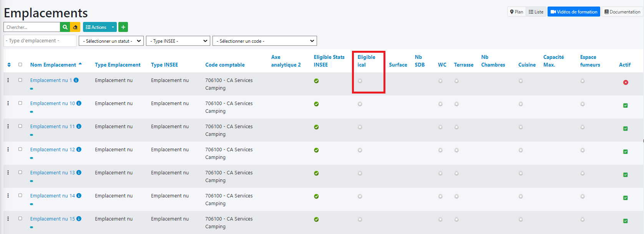The width and height of the screenshot is (644, 234).
Task: Click the green plus add button
Action: [123, 27]
